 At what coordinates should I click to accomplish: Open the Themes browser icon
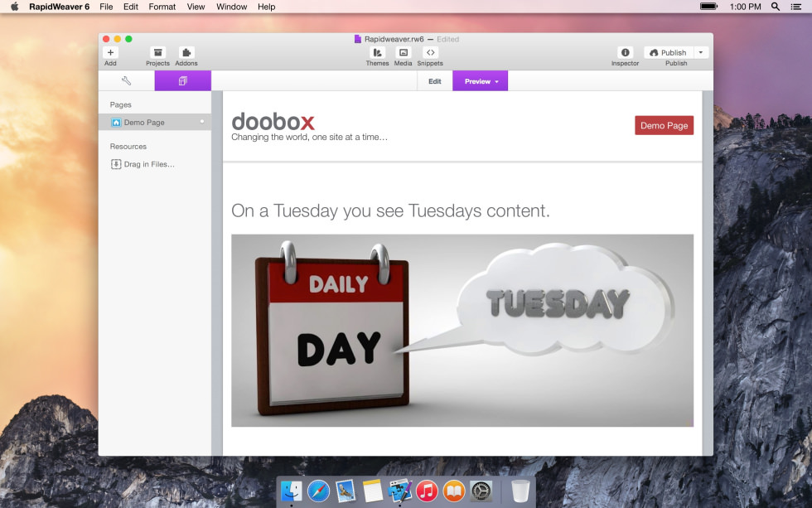pos(377,52)
